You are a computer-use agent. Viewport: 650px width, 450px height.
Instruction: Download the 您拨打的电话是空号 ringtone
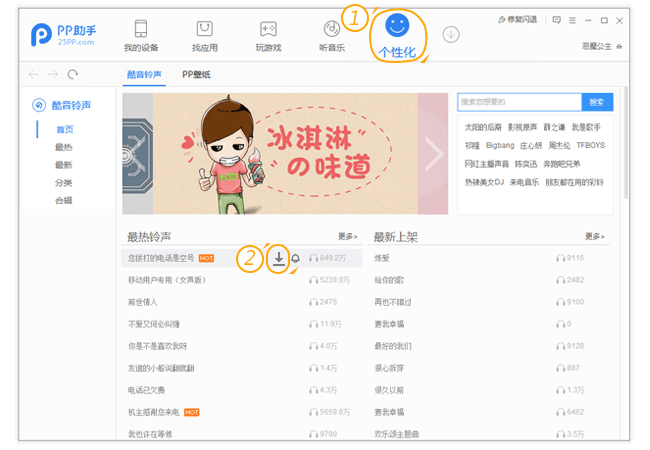pos(279,258)
